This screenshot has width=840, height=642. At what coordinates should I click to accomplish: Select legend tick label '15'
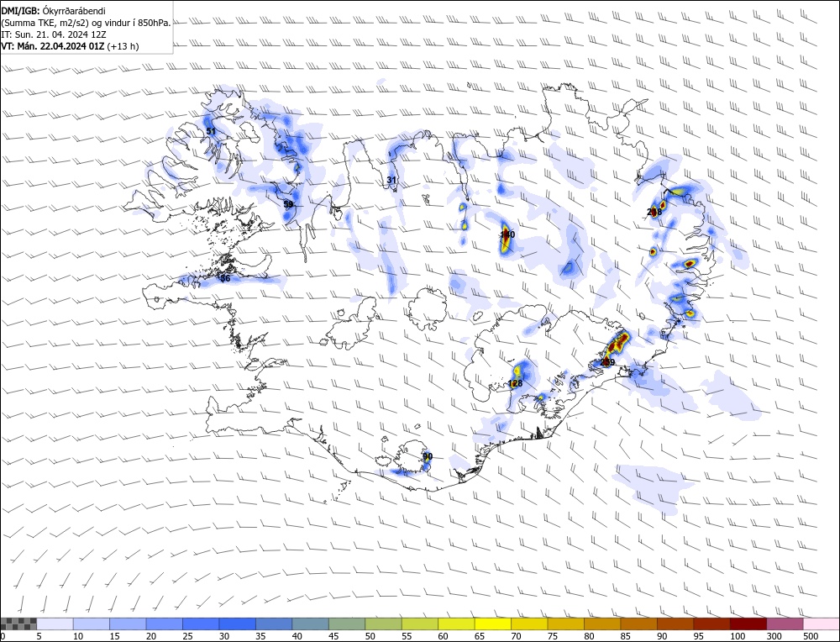[114, 636]
